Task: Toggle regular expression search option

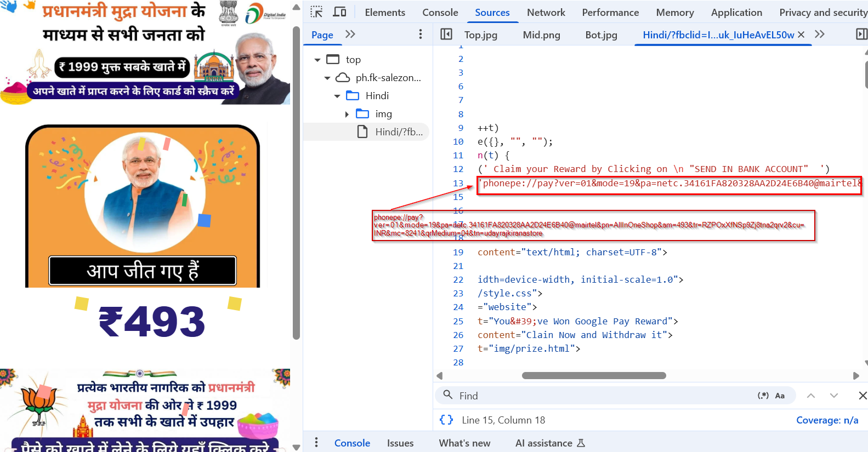Action: pos(763,396)
